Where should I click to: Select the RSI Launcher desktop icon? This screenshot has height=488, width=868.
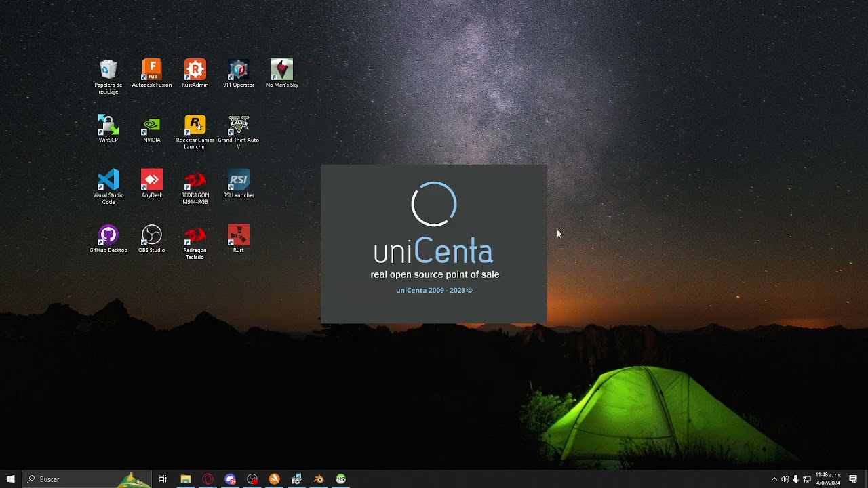239,184
